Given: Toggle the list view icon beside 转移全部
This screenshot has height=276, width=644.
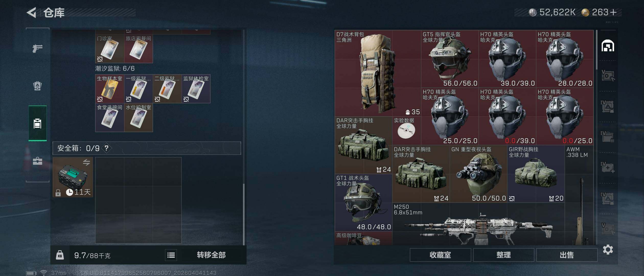Looking at the screenshot, I should [171, 255].
